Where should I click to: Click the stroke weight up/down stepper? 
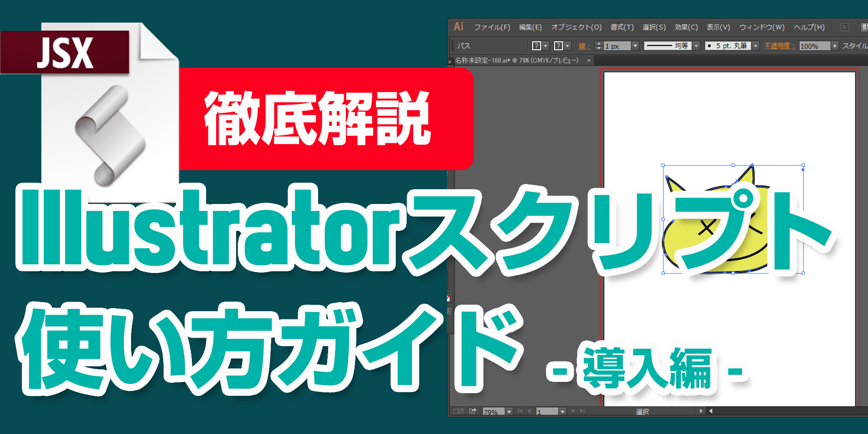(598, 46)
